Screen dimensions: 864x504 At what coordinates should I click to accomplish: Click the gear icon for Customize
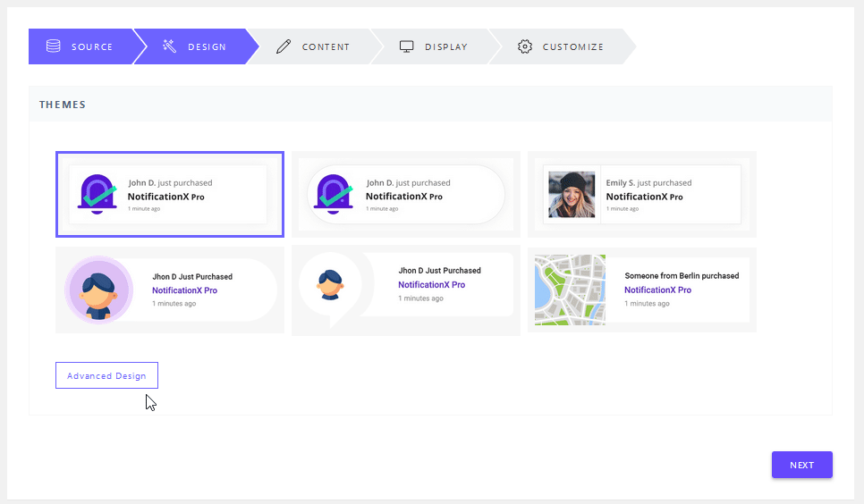point(525,46)
